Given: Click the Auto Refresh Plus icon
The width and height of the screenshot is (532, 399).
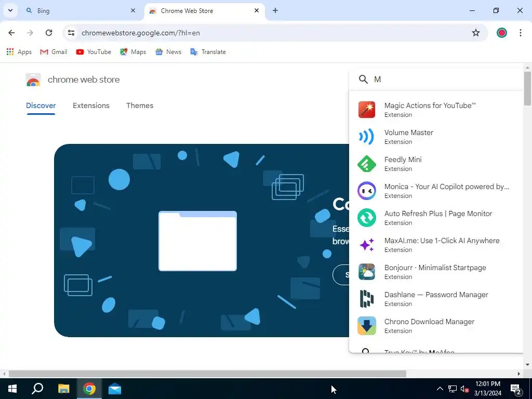Looking at the screenshot, I should 367,218.
